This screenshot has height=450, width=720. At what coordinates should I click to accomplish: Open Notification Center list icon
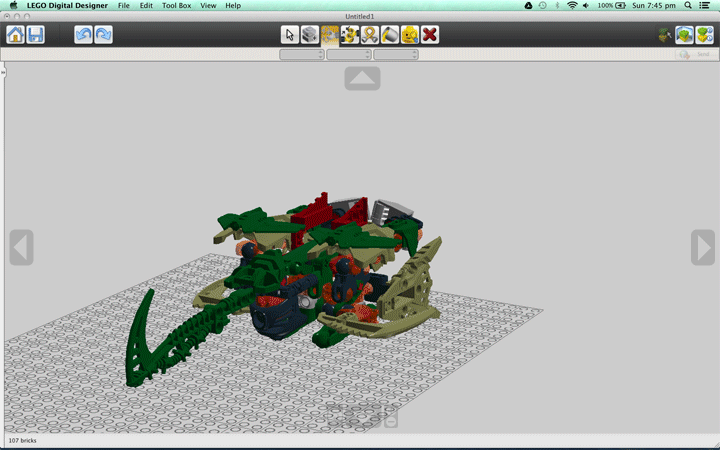(705, 6)
